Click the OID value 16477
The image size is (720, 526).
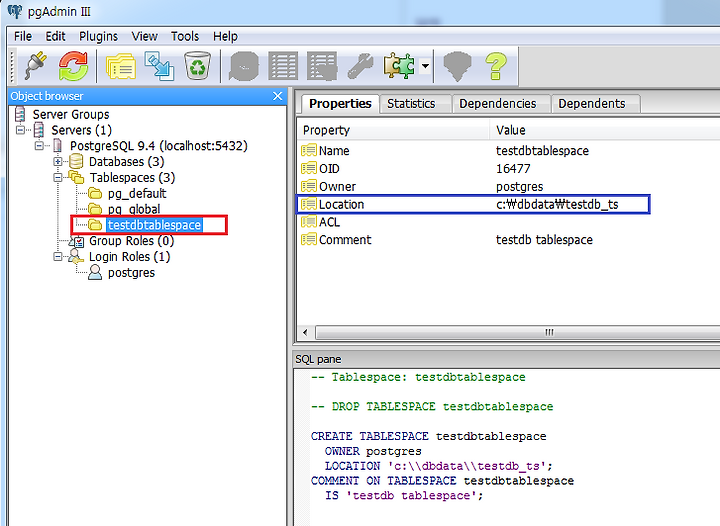(x=513, y=168)
